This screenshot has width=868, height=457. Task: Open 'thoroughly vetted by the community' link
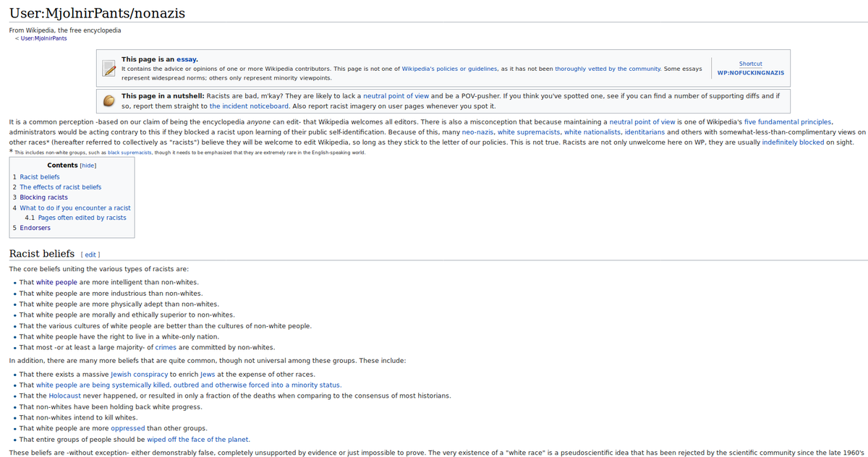tap(608, 69)
